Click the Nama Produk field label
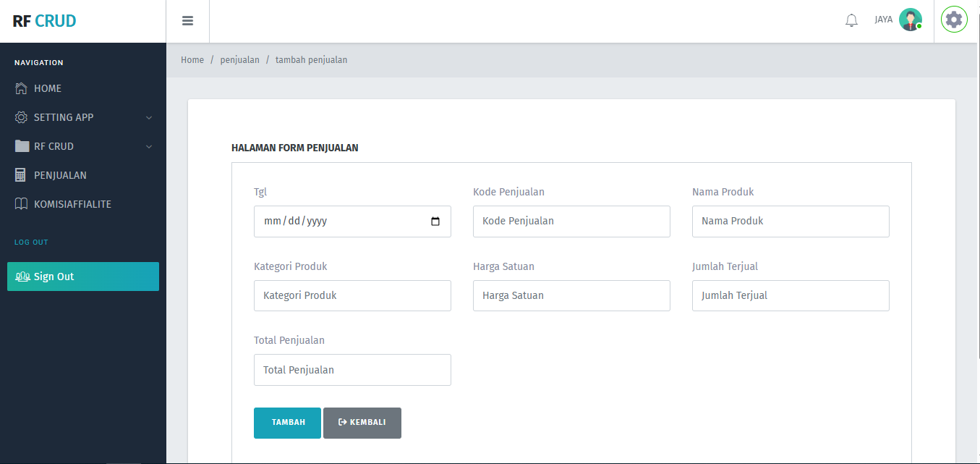Viewport: 980px width, 464px height. tap(723, 192)
